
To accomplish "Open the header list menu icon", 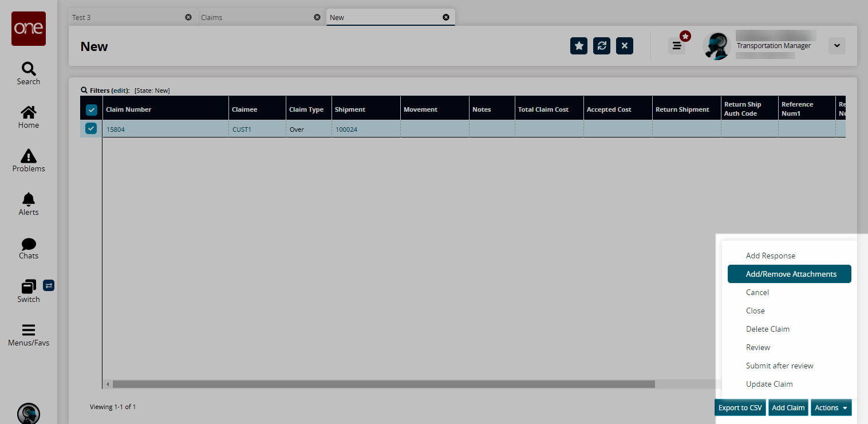I will click(677, 46).
